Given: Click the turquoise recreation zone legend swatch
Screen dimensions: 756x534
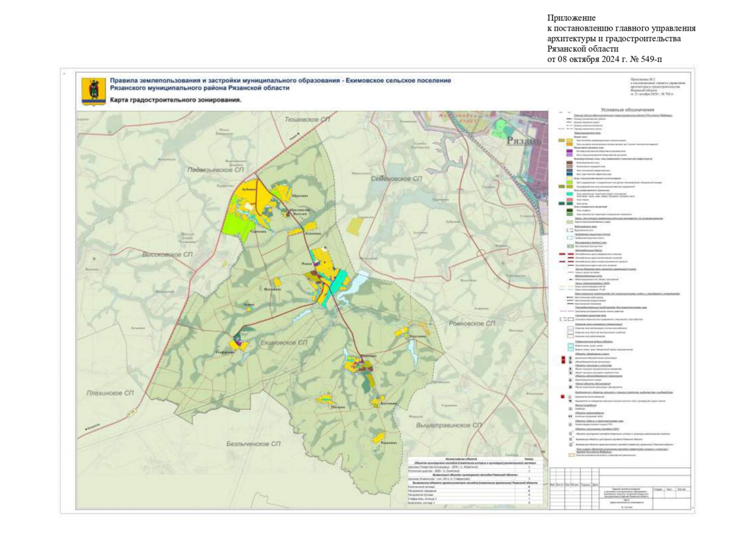Looking at the screenshot, I should coord(569,194).
